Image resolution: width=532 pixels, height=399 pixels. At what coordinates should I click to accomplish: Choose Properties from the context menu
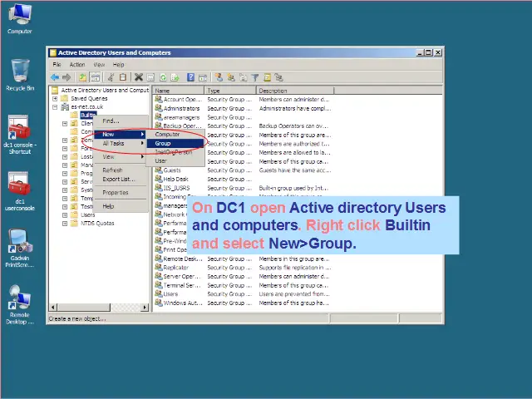(120, 192)
